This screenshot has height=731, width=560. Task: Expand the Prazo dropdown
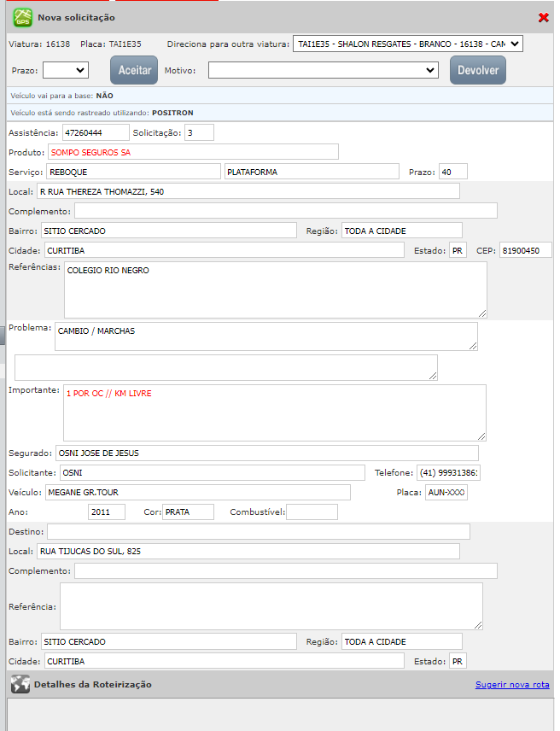66,70
